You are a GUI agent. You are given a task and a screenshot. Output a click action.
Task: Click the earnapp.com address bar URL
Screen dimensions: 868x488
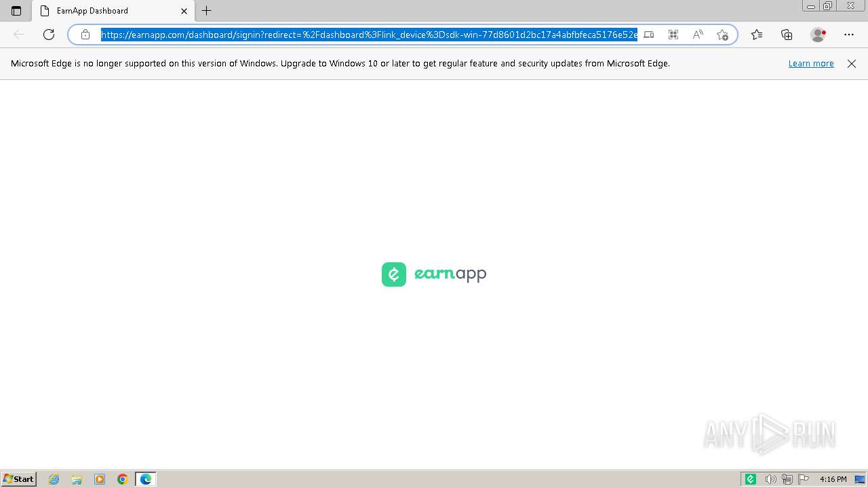pos(369,35)
